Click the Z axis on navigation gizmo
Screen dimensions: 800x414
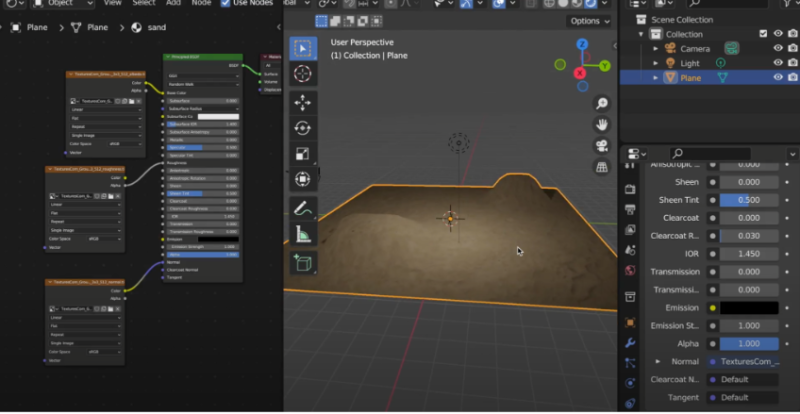(x=582, y=44)
